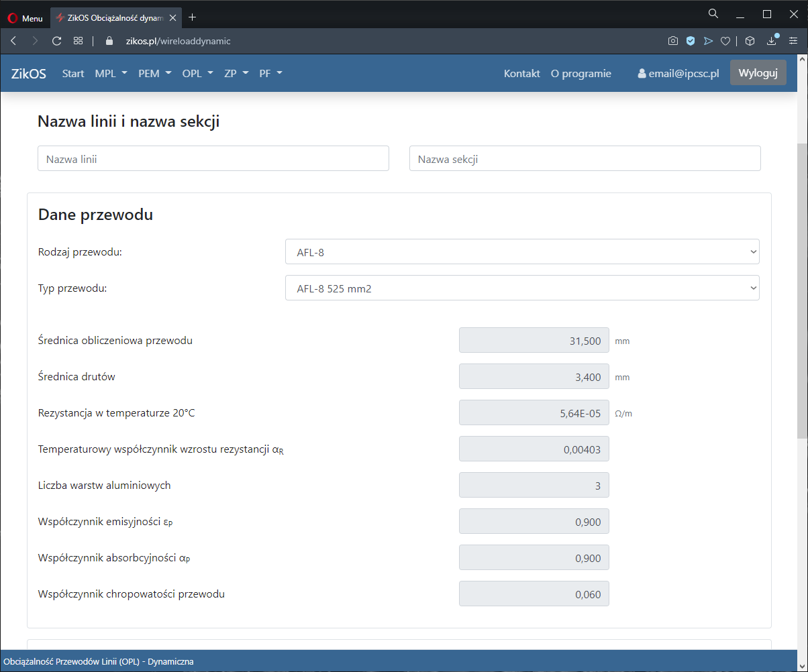This screenshot has width=808, height=672.
Task: Click the page vertical scrollbar
Action: 802,288
